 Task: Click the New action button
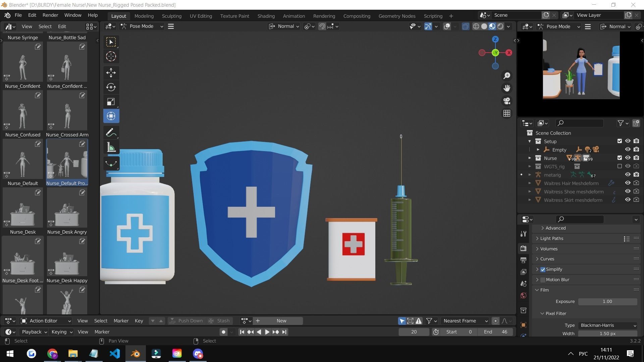click(281, 321)
